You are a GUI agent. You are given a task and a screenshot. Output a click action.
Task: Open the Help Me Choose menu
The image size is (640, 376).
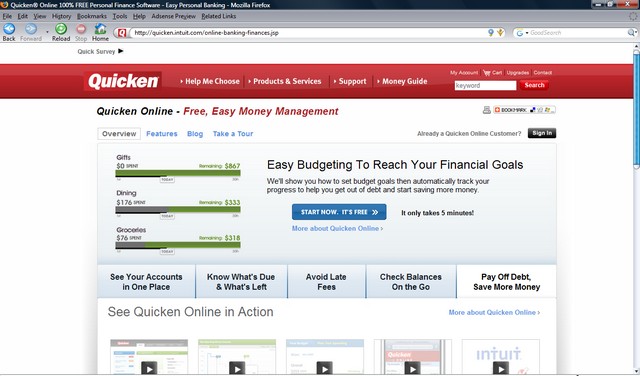(x=210, y=81)
